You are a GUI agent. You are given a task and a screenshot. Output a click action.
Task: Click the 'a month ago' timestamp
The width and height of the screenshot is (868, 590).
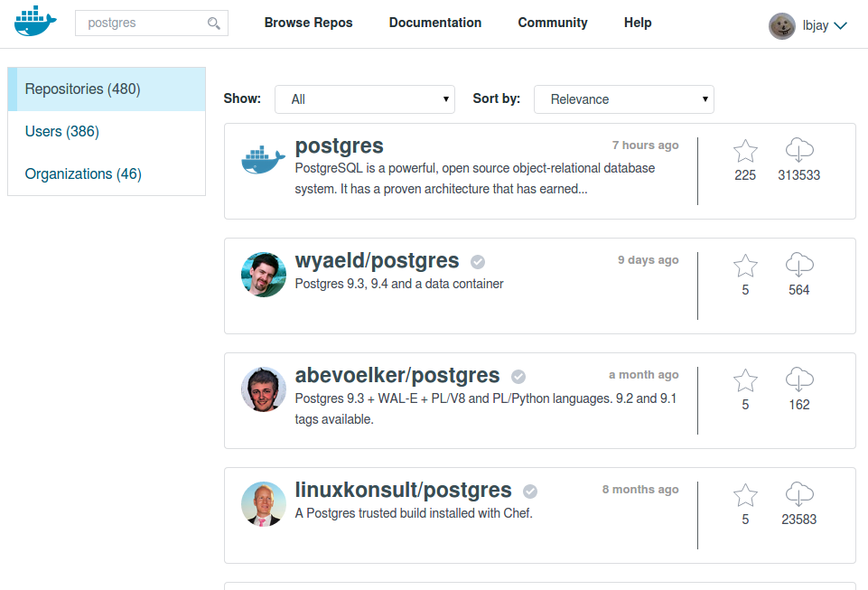click(644, 374)
